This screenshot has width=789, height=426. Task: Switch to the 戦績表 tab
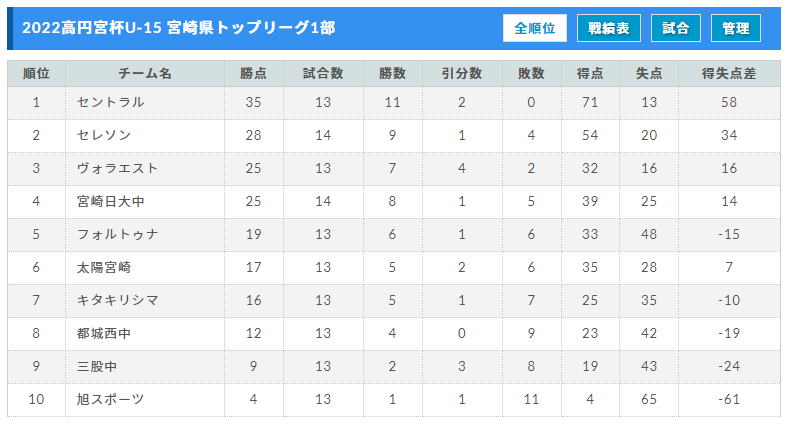click(x=608, y=28)
